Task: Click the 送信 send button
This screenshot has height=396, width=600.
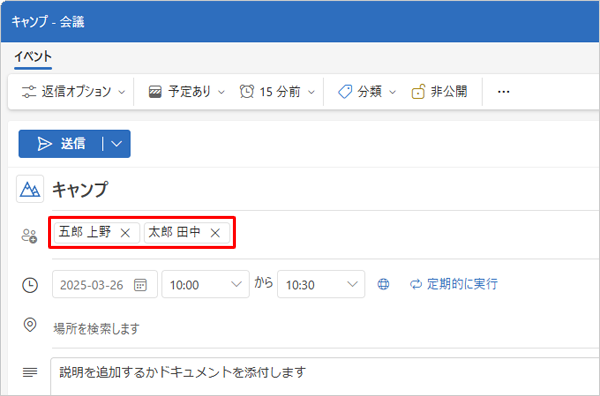Action: point(60,144)
